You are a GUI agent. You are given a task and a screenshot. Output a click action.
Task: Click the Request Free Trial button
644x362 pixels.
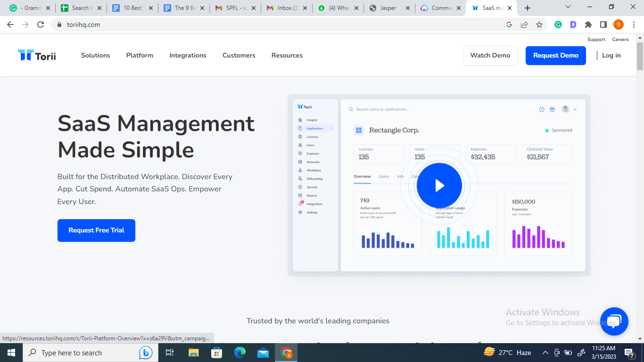(x=96, y=230)
